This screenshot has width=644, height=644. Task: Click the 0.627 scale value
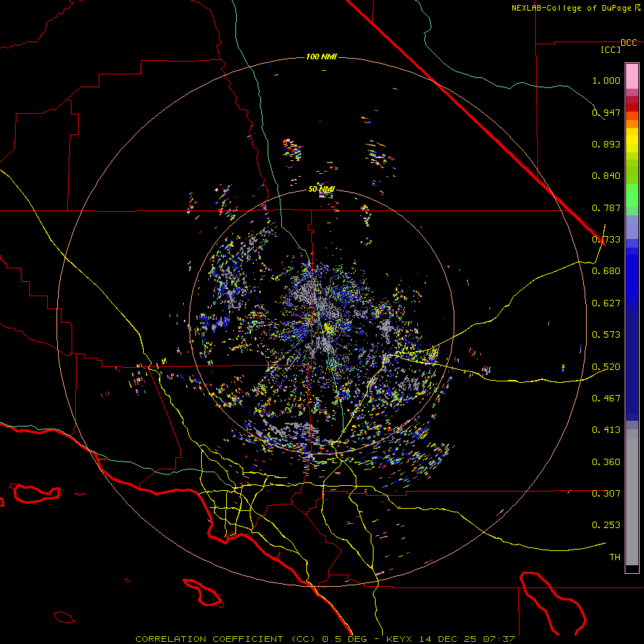point(606,303)
